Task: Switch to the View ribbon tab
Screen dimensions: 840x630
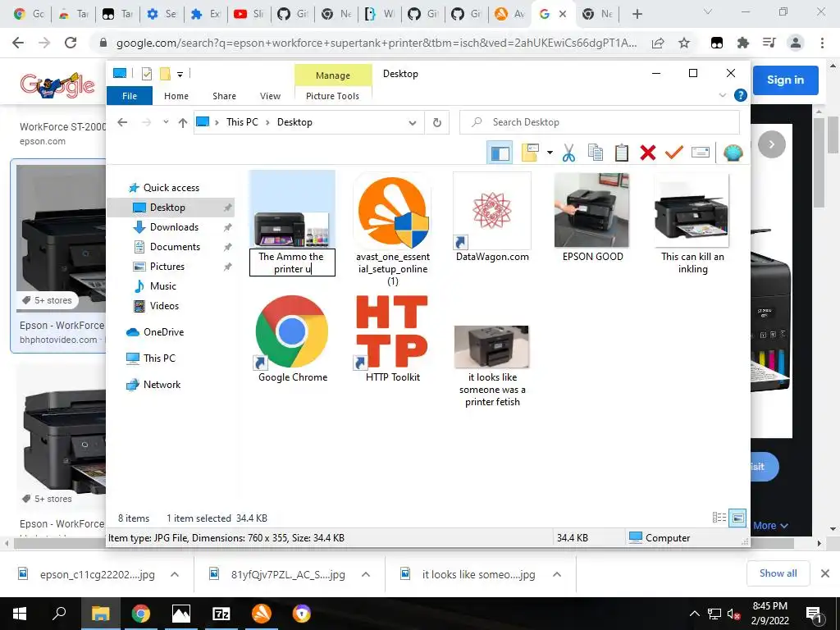Action: tap(270, 96)
